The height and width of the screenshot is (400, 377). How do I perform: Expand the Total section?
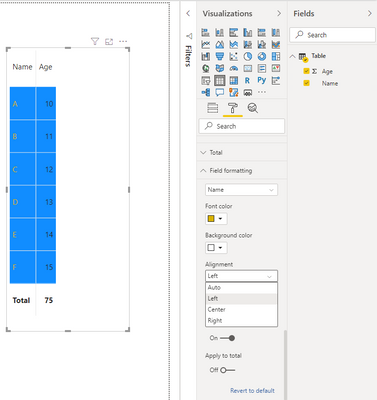[x=242, y=153]
